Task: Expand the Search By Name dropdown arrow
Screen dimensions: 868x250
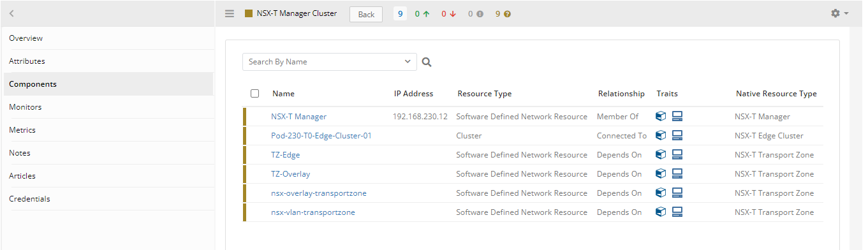Action: [x=408, y=62]
